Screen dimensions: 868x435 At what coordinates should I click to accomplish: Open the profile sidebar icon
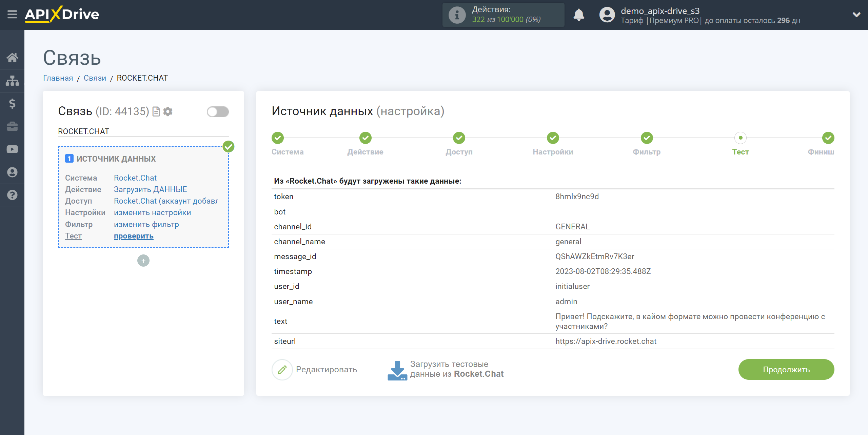coord(12,172)
